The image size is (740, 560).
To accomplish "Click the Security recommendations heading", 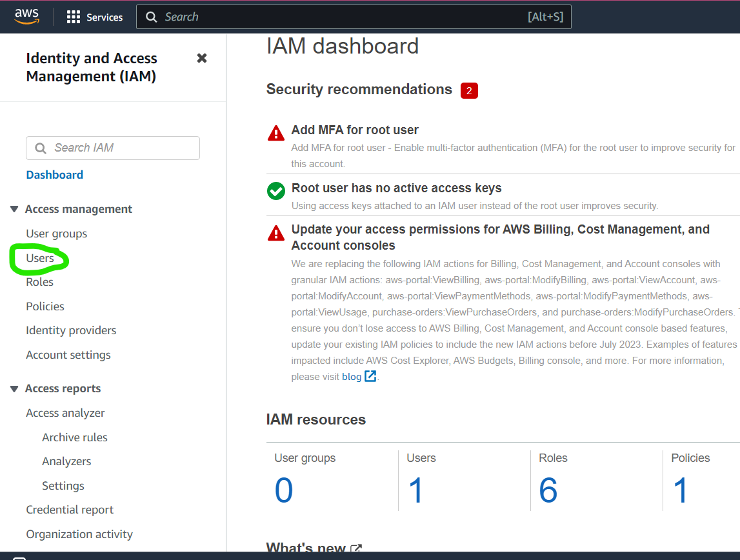I will (359, 89).
